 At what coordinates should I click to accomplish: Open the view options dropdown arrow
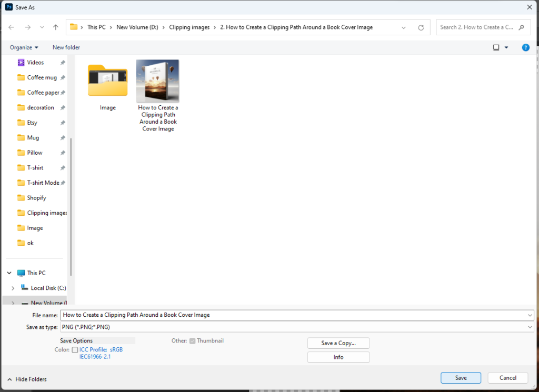(x=506, y=47)
